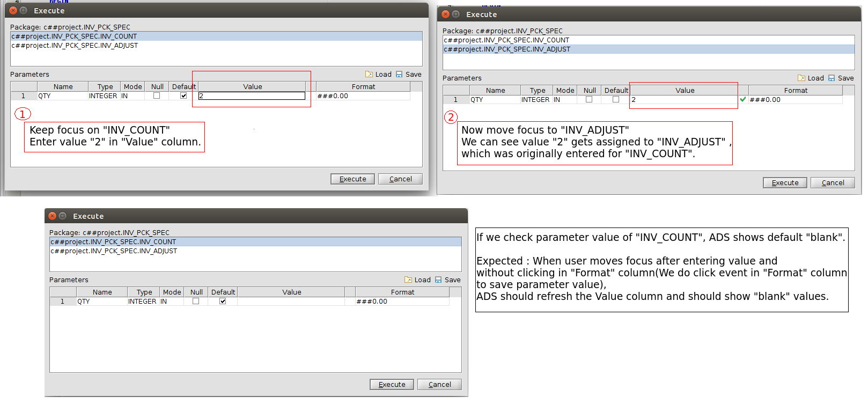Click INTEGER type cell in top-left window

click(104, 96)
